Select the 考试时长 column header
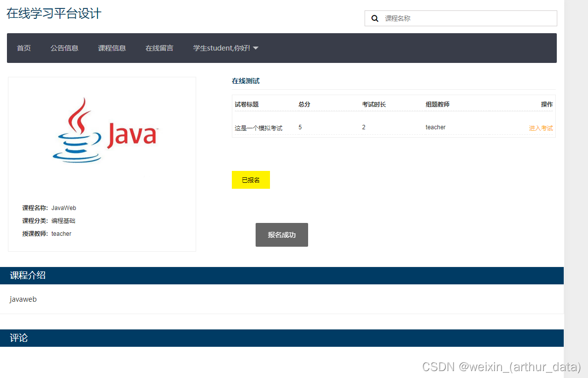Screen dimensions: 588x378 click(x=374, y=104)
